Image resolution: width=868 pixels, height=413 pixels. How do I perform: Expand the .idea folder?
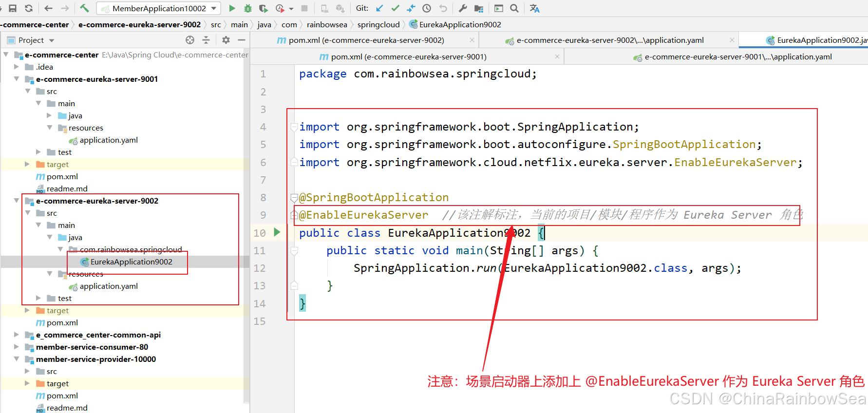[17, 67]
